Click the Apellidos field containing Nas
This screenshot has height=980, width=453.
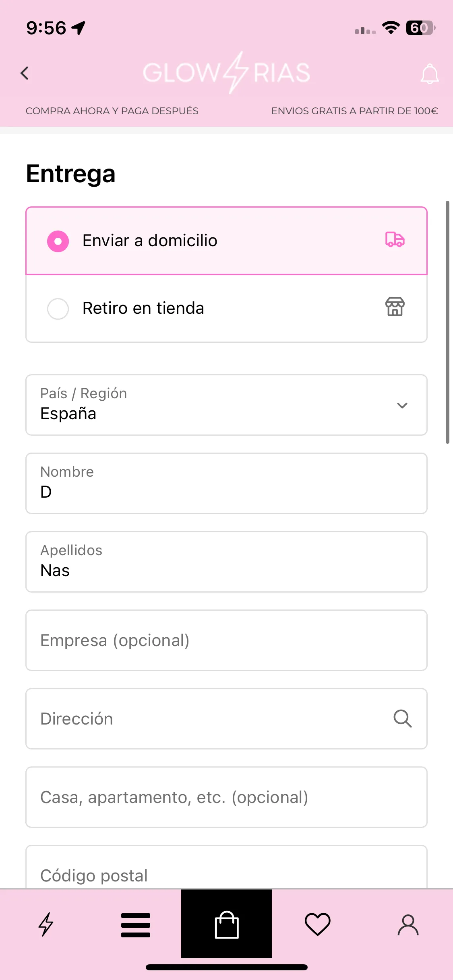(226, 562)
